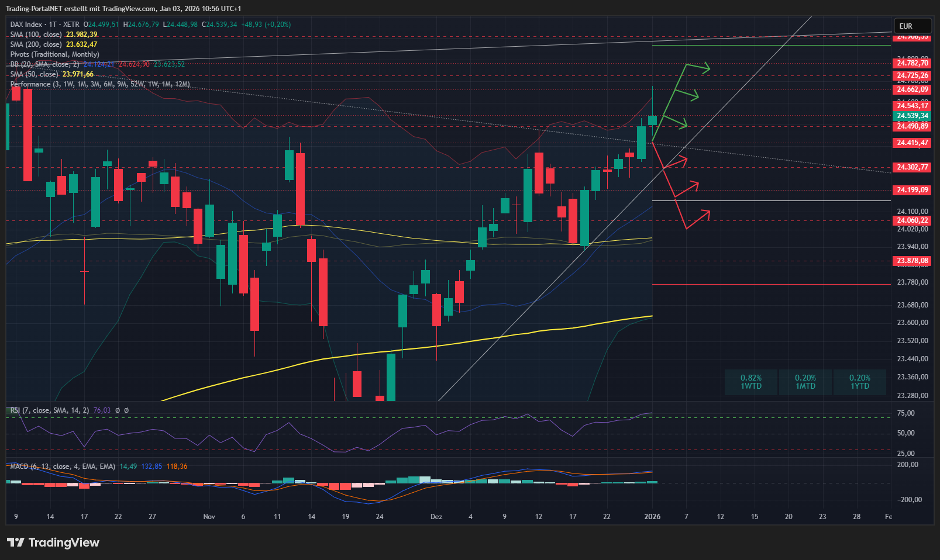Viewport: 940px width, 560px height.
Task: Select the RSI indicator pane label
Action: point(50,410)
